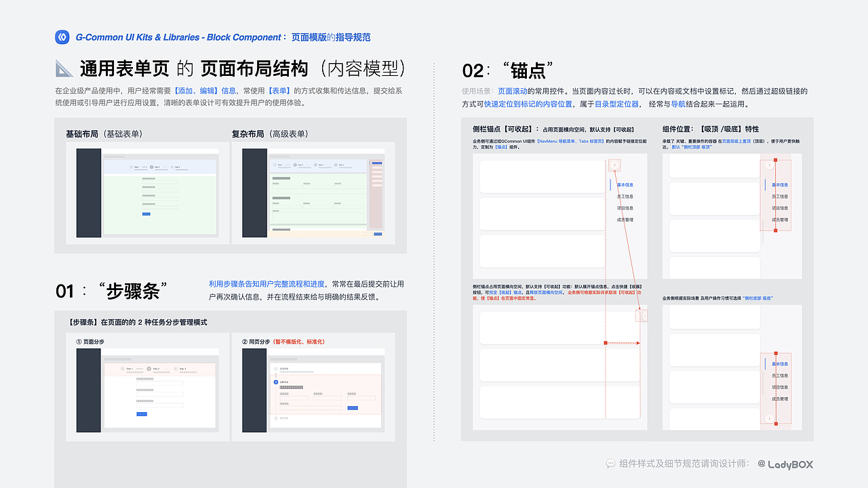Viewport: 868px width, 488px height.
Task: Click Step 3 circle in 复杂布局 mockup
Action: [x=315, y=165]
